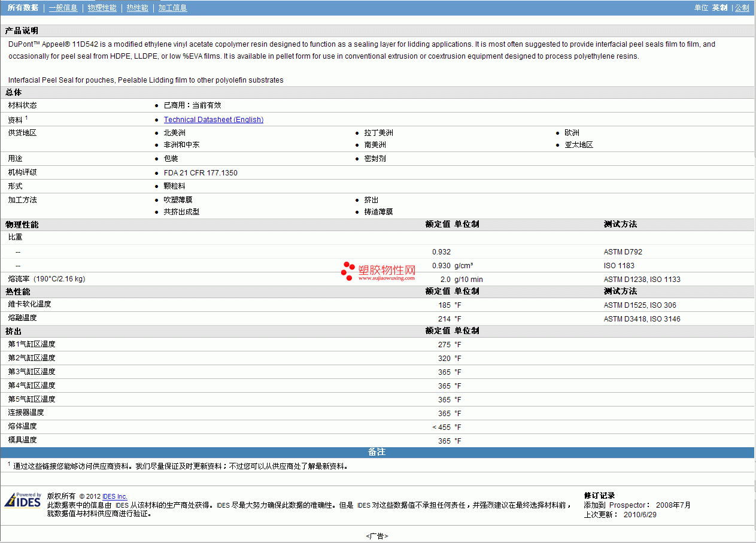756x543 pixels.
Task: Click the blue 备注 header bar
Action: 377,452
